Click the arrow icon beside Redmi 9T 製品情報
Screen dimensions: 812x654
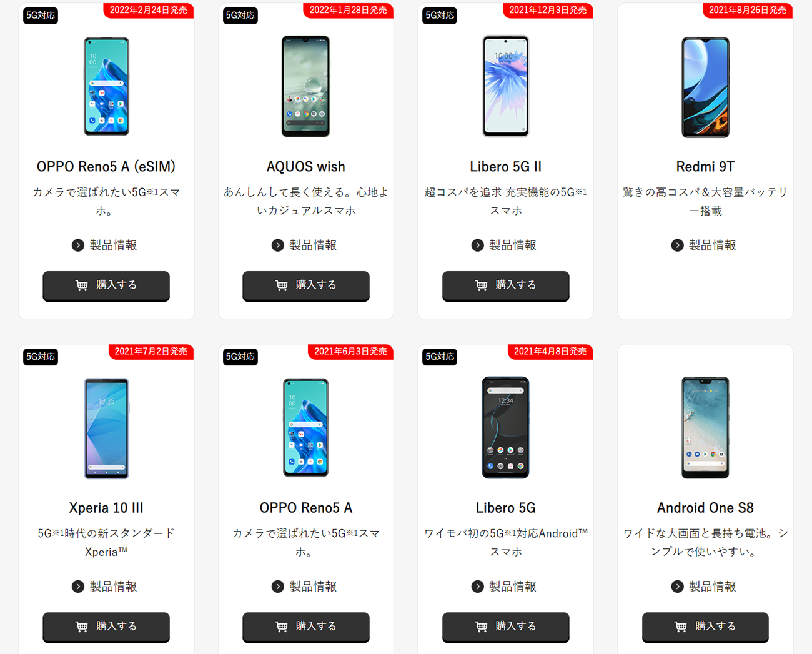point(677,245)
